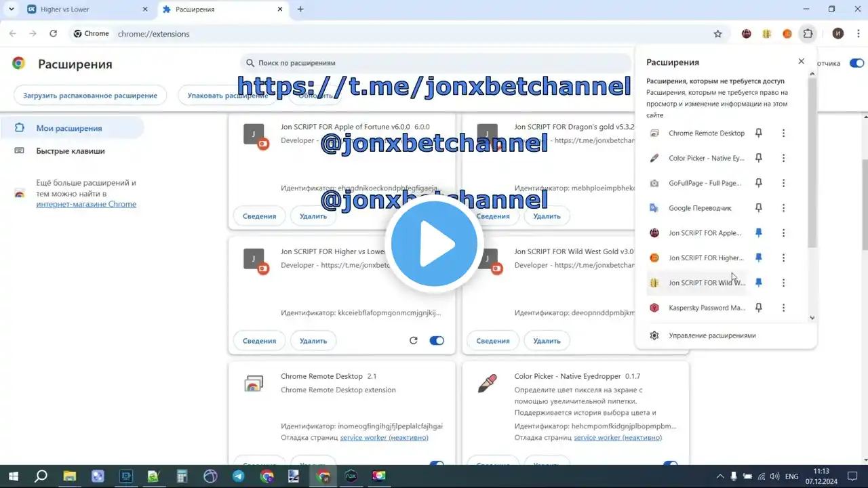Reload the Higher vs Lower extension card
The width and height of the screenshot is (868, 488).
click(414, 340)
